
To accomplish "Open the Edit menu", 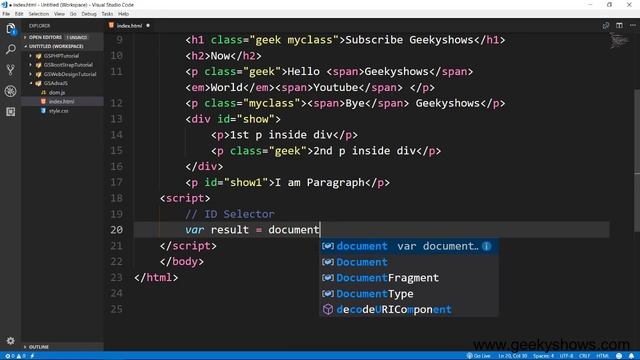I will tap(19, 14).
